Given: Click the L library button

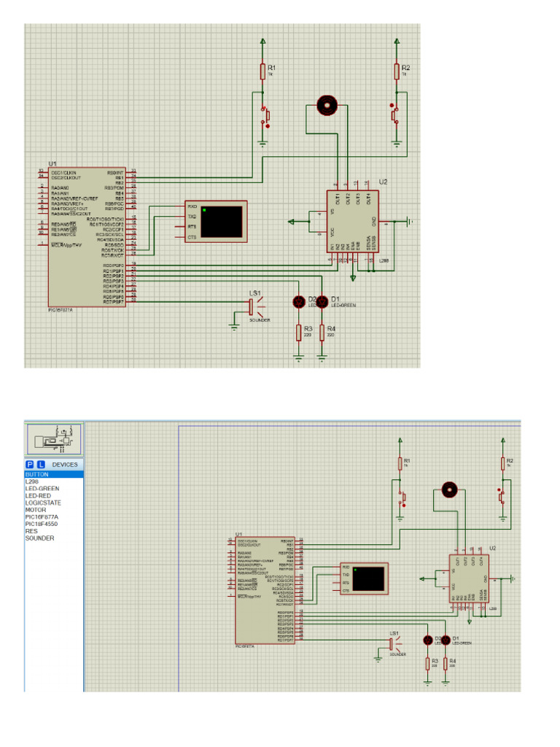Looking at the screenshot, I should pyautogui.click(x=41, y=464).
